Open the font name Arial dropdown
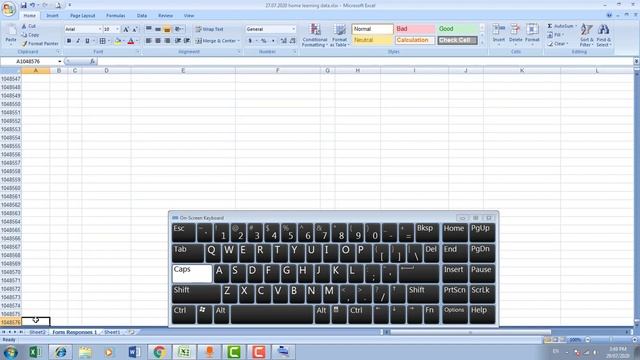The image size is (640, 360). (x=100, y=29)
